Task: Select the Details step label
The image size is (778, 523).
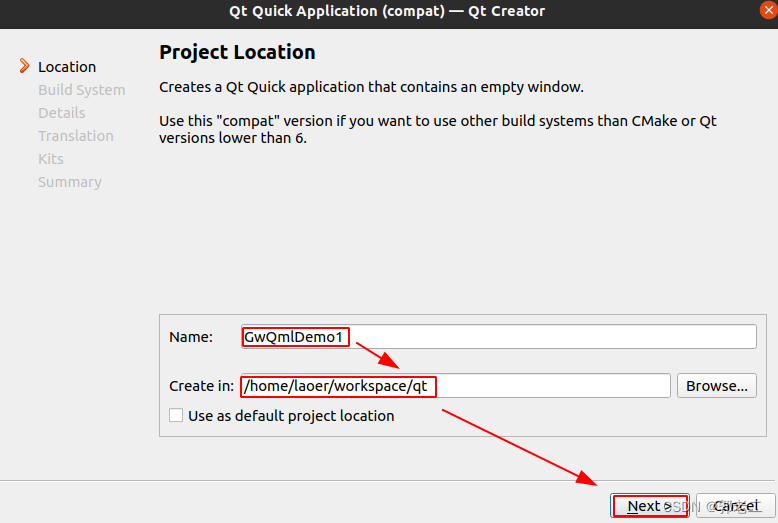Action: 62,113
